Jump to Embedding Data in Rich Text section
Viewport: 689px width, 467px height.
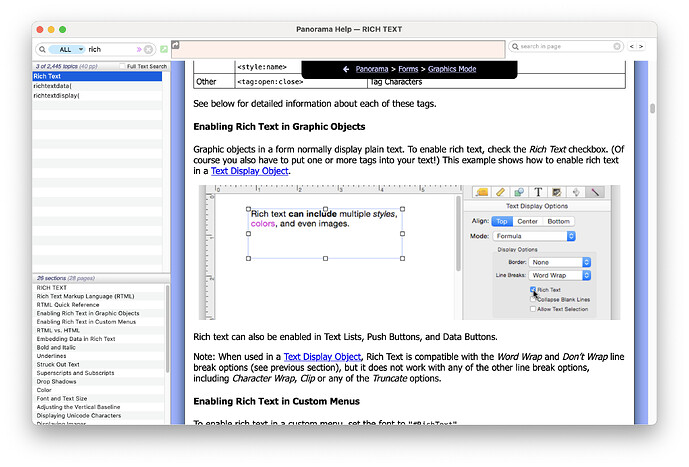pos(76,339)
